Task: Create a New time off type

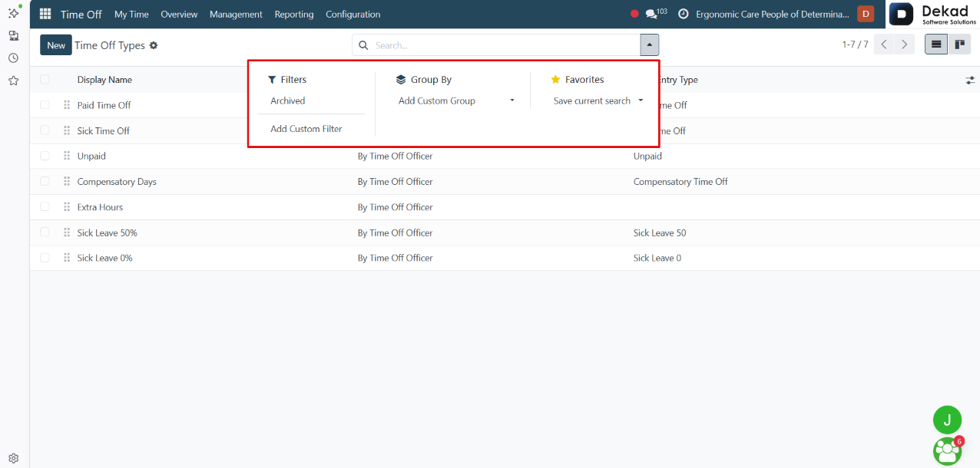Action: [x=56, y=45]
